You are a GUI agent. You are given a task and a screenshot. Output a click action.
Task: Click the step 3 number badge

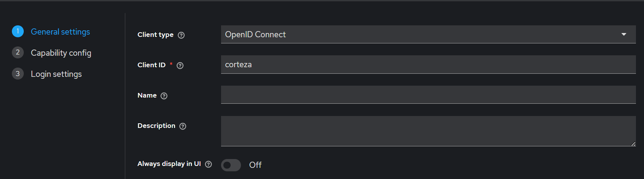click(x=18, y=74)
